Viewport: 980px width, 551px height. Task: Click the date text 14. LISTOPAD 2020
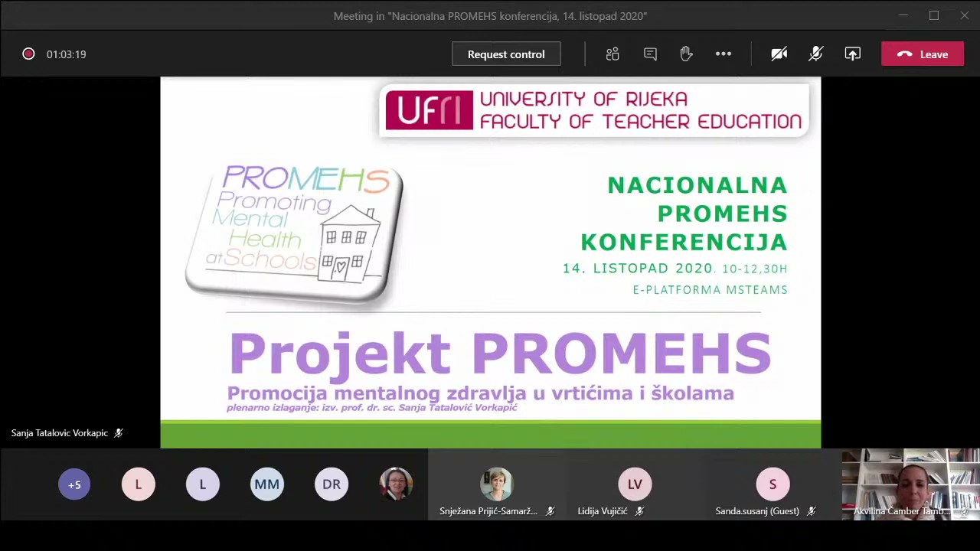(x=638, y=269)
